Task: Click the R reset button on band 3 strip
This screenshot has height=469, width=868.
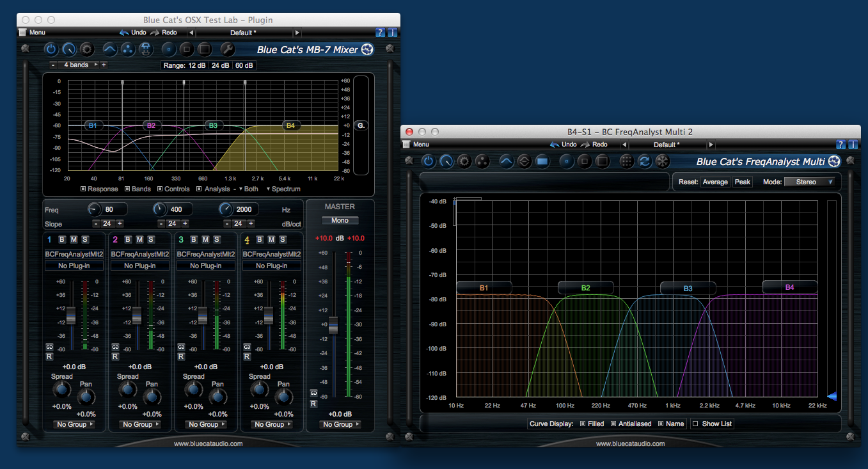Action: pyautogui.click(x=181, y=356)
